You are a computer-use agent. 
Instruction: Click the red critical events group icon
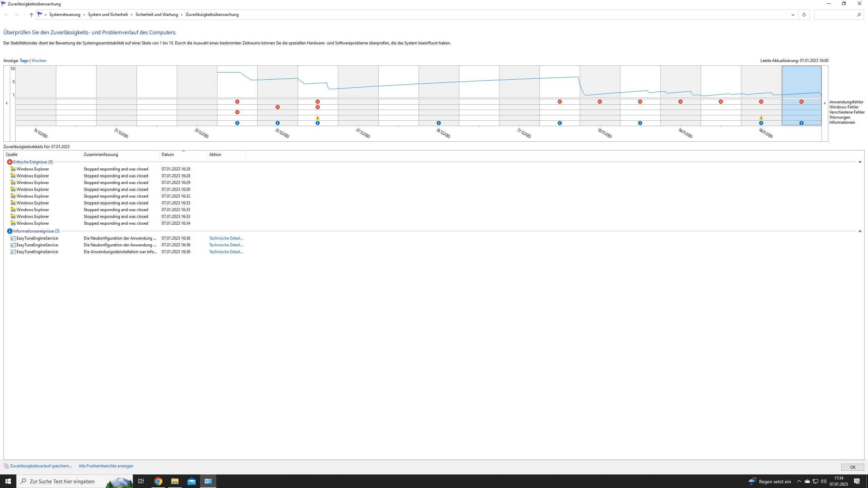point(9,162)
